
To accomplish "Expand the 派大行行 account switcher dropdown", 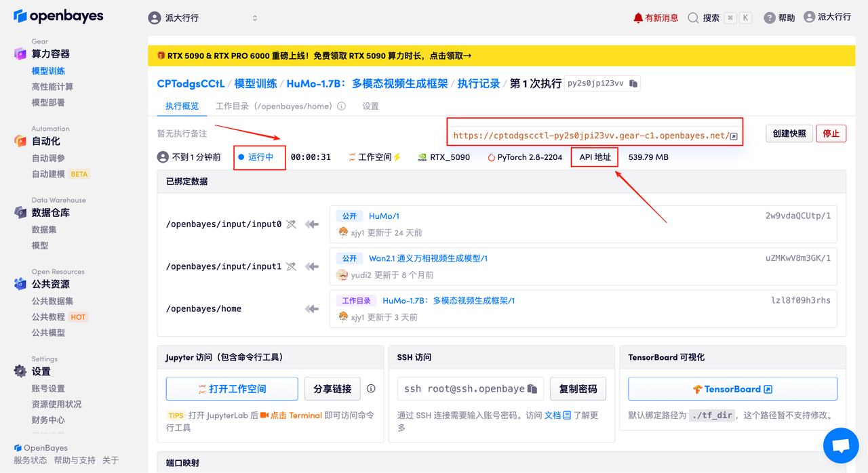I will (x=203, y=18).
